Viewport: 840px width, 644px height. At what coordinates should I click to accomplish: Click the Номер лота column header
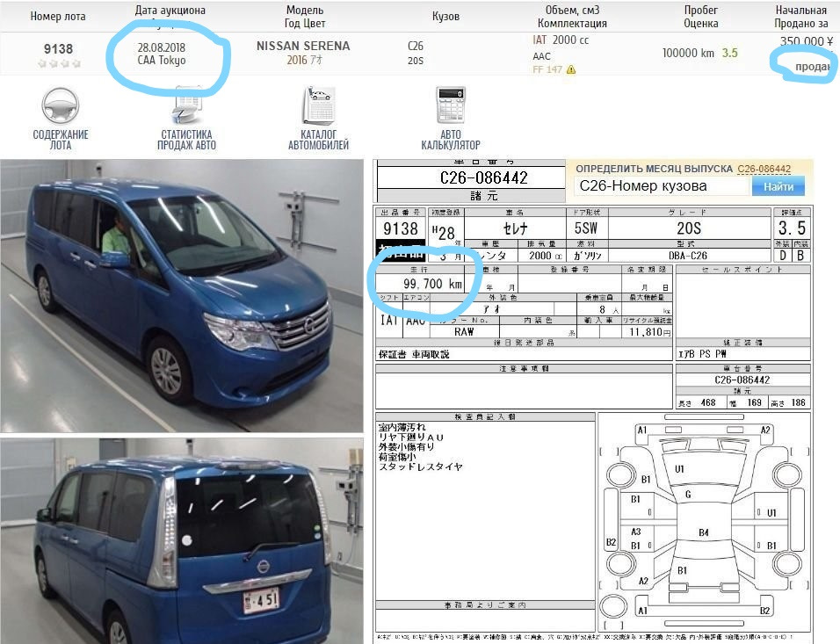(x=58, y=17)
